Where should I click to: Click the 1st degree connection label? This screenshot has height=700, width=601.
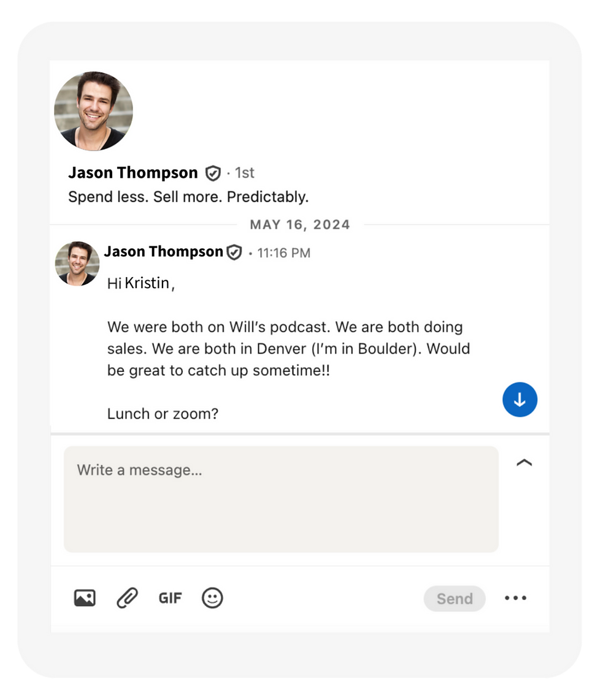click(245, 173)
